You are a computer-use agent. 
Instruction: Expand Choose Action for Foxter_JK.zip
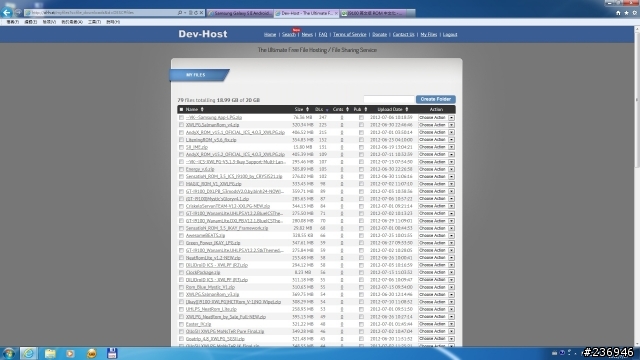coord(436,324)
